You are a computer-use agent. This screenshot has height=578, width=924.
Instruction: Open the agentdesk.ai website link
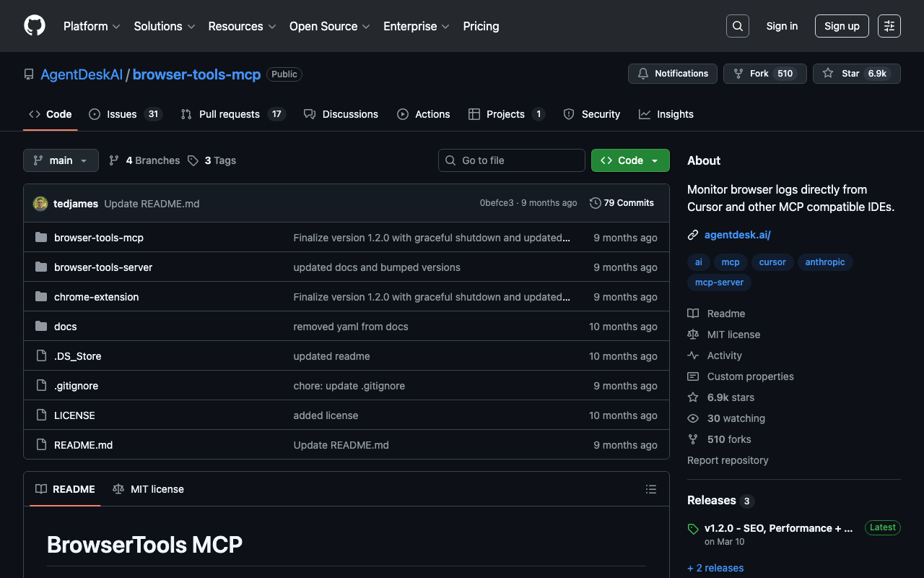(x=737, y=235)
